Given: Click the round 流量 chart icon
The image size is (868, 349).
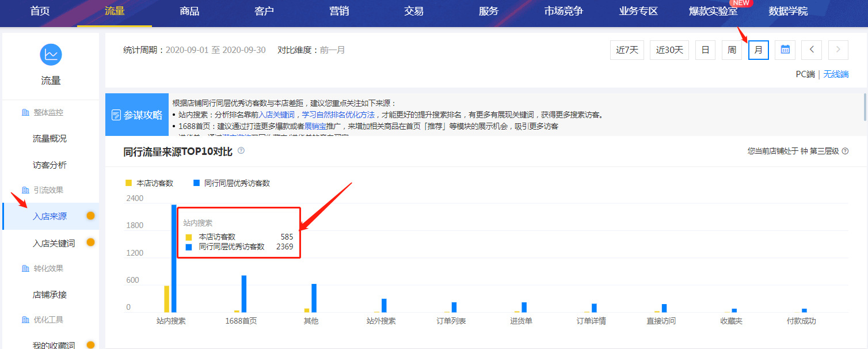Looking at the screenshot, I should click(51, 55).
